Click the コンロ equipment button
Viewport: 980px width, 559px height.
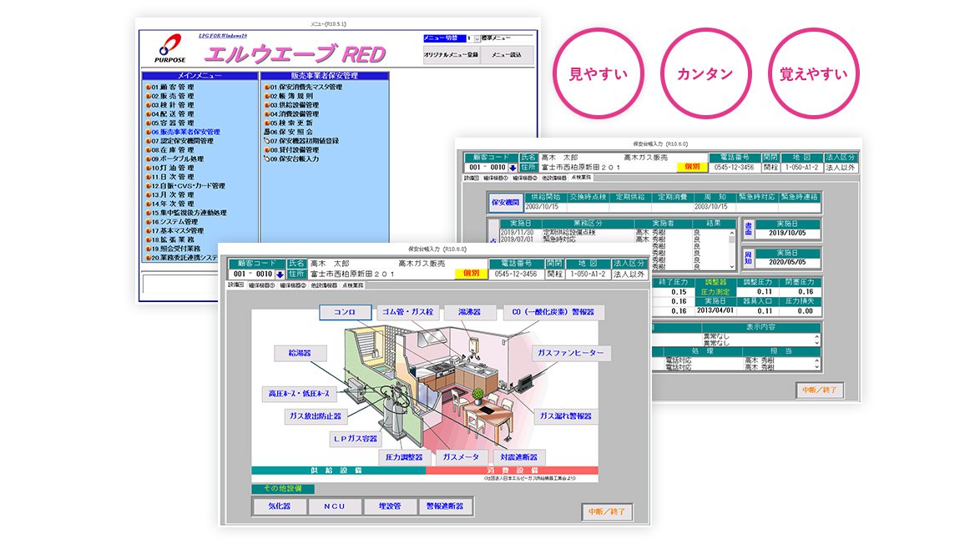345,312
